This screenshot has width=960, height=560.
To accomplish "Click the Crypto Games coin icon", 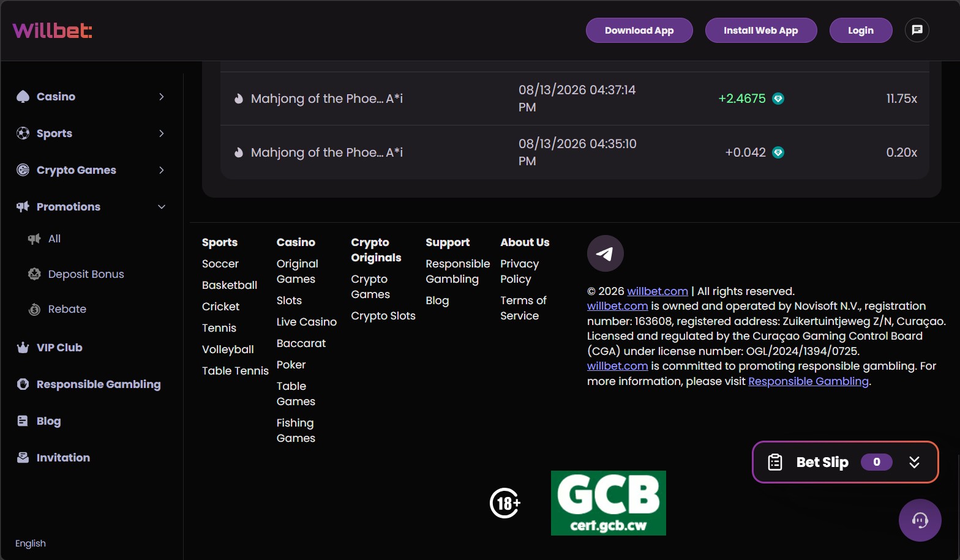I will 23,170.
